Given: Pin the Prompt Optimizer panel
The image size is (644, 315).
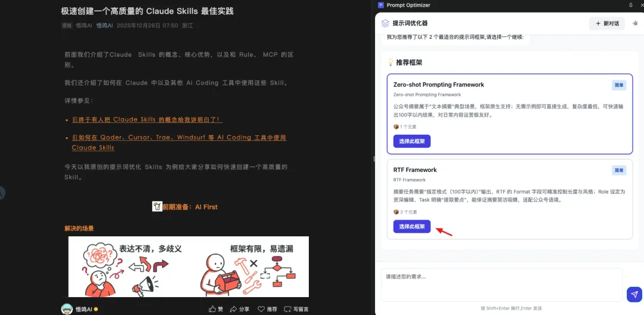Looking at the screenshot, I should tap(630, 5).
